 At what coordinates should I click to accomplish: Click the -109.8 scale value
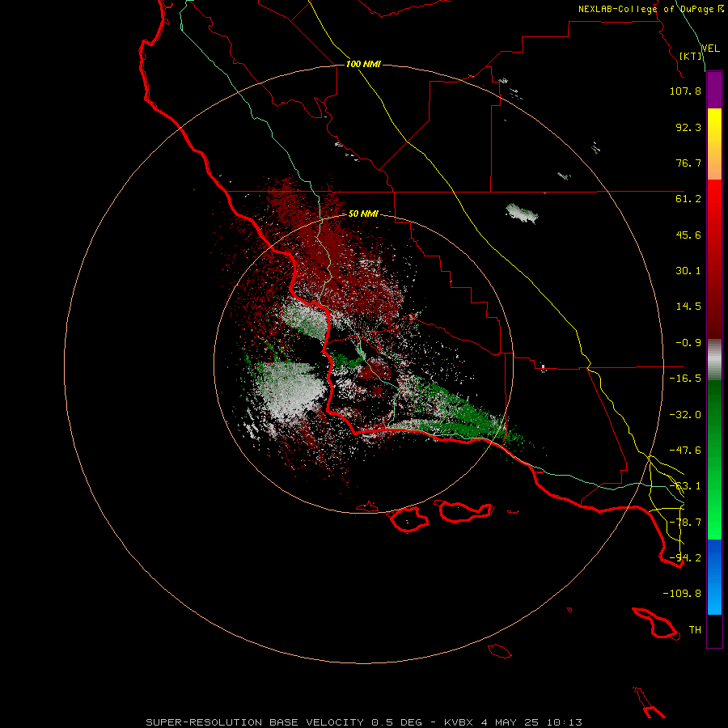[x=682, y=594]
